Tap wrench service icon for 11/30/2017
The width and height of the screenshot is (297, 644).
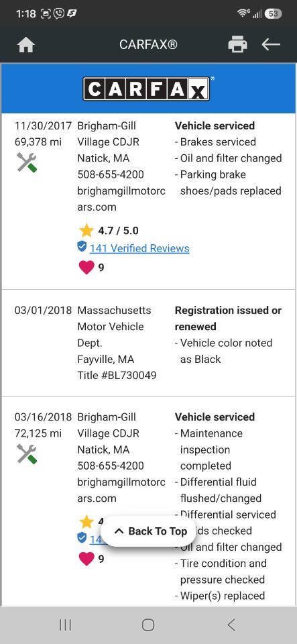click(27, 162)
